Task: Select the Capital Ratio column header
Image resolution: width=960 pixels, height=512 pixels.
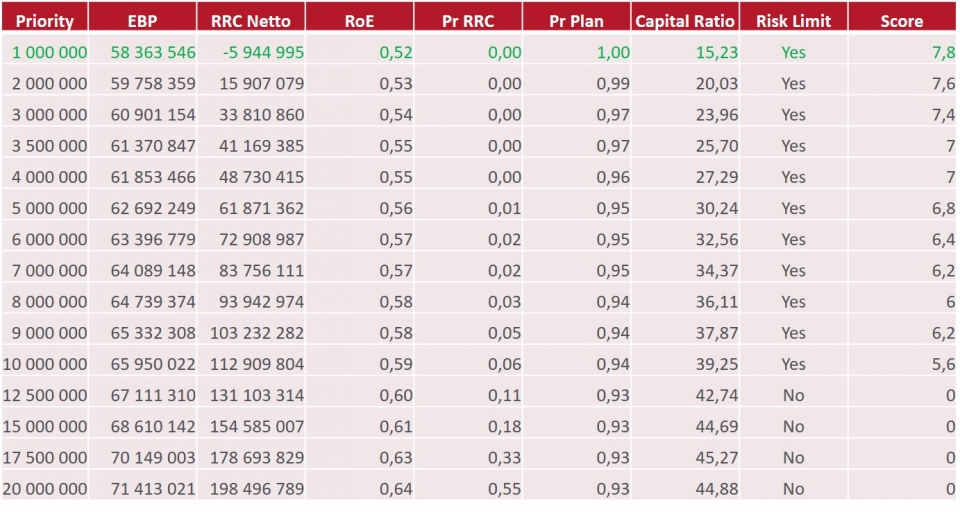Action: tap(685, 21)
